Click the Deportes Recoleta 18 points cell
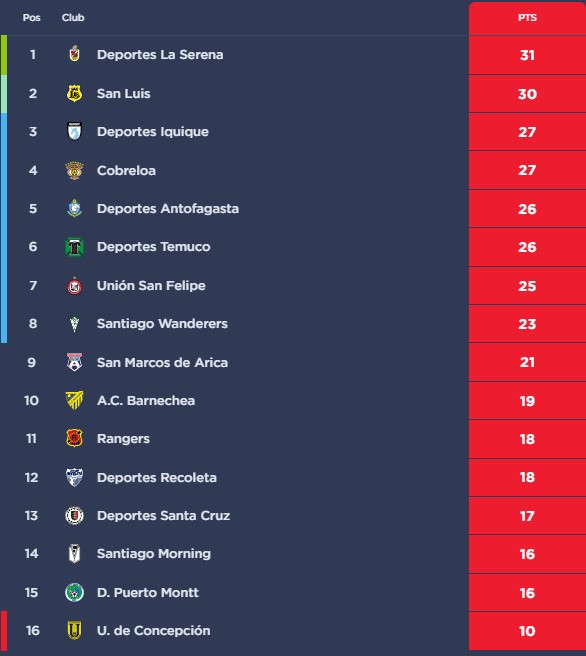Image resolution: width=586 pixels, height=656 pixels. 527,477
